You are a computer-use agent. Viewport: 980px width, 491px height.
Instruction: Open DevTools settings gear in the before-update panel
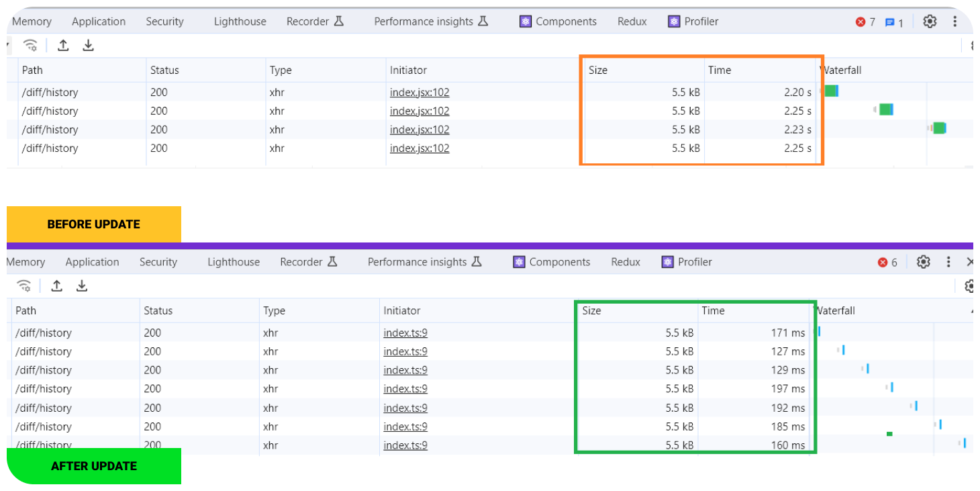pos(929,21)
